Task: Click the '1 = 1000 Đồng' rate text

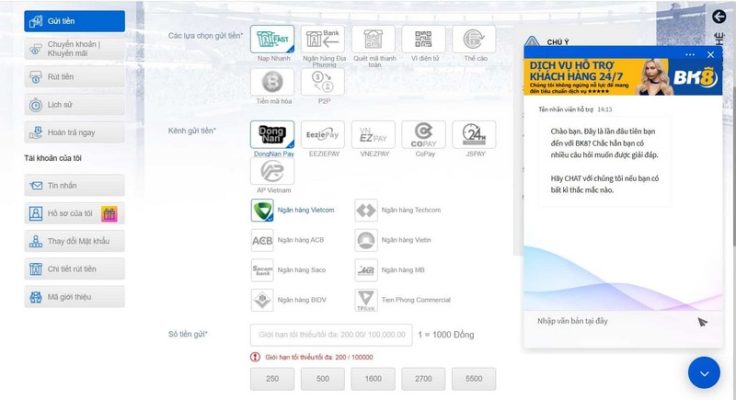Action: pos(446,335)
